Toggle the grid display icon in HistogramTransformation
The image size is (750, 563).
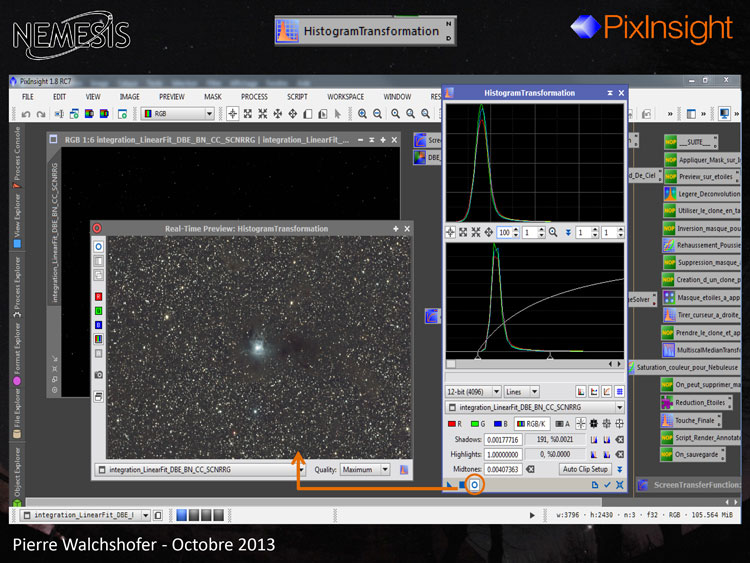pyautogui.click(x=619, y=392)
